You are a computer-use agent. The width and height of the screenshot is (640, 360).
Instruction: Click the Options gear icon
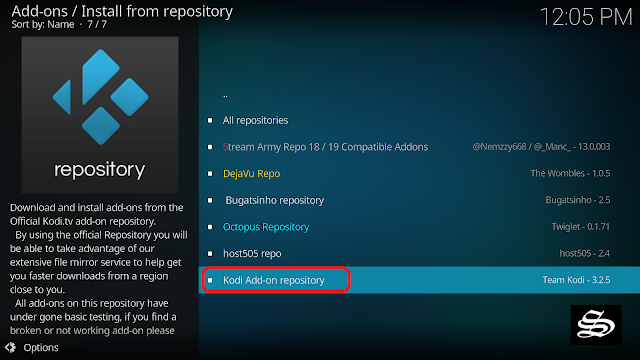coord(11,347)
